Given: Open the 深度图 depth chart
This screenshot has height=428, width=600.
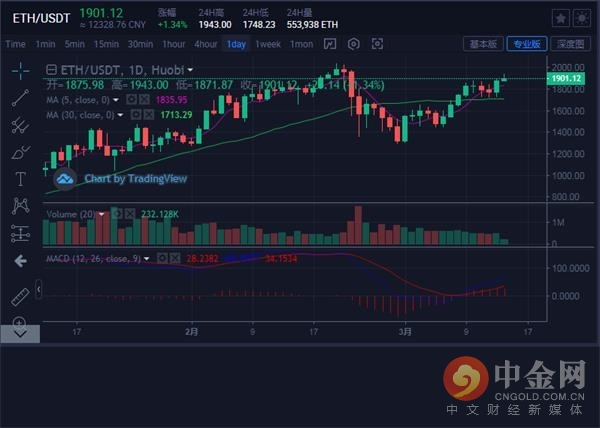Looking at the screenshot, I should pyautogui.click(x=571, y=44).
